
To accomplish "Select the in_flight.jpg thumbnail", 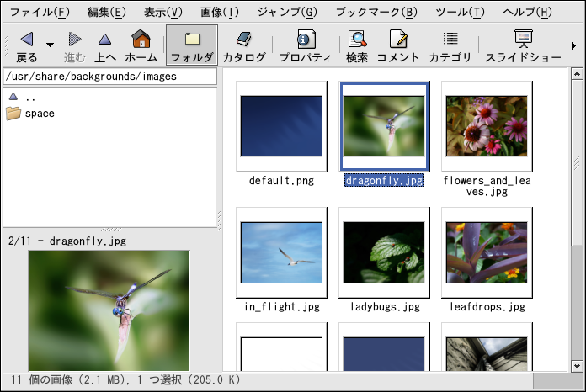I will 280,252.
